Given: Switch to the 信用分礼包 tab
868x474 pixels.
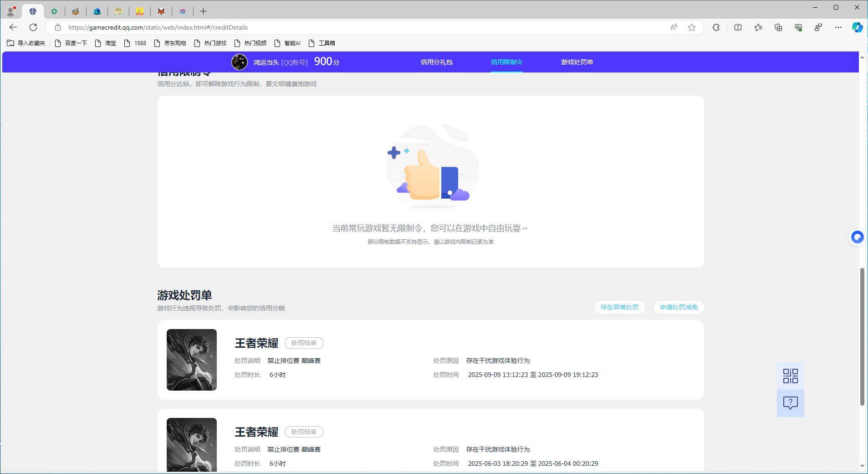Looking at the screenshot, I should (436, 62).
